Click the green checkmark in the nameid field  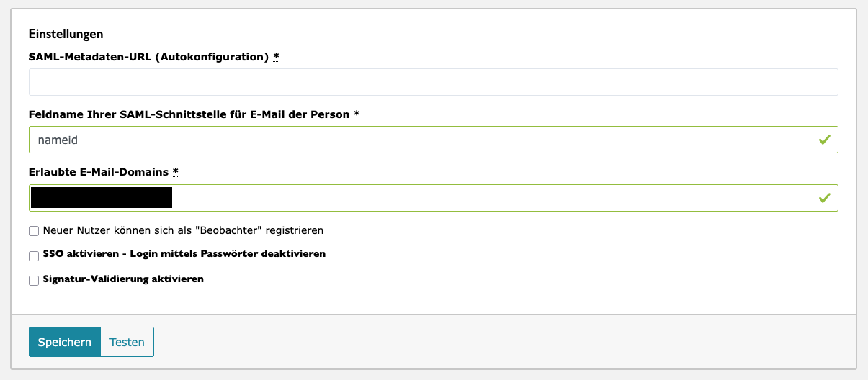coord(825,140)
